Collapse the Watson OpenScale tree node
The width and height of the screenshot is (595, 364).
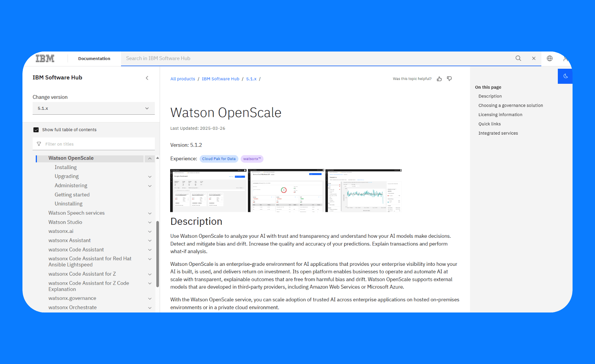(150, 159)
